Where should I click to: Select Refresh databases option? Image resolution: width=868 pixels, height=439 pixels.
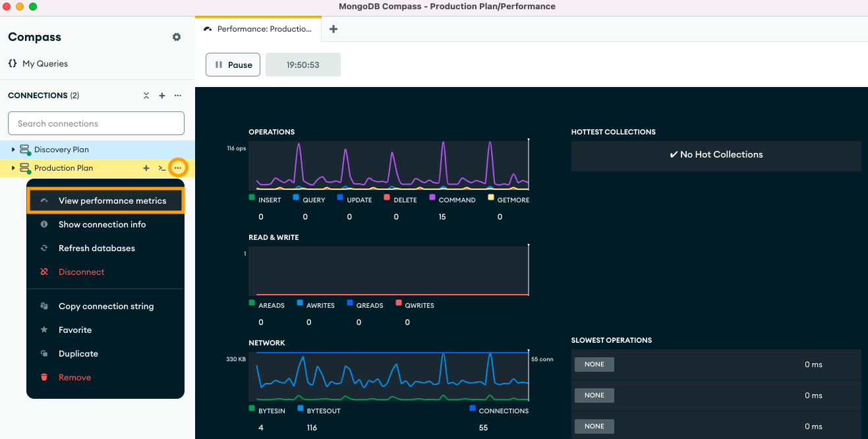tap(105, 249)
